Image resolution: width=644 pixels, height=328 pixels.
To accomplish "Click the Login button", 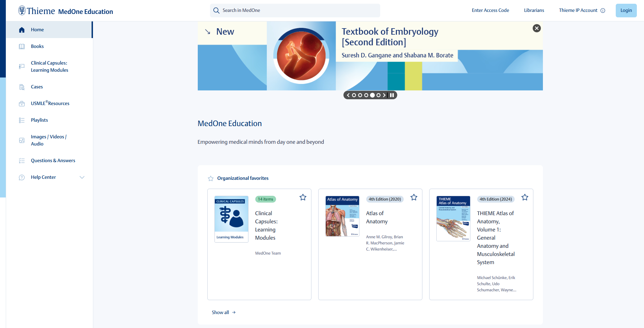I will tap(626, 11).
